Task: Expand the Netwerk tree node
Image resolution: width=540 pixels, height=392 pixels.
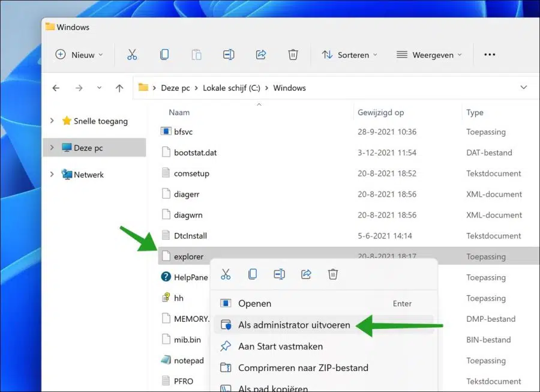Action: point(52,174)
